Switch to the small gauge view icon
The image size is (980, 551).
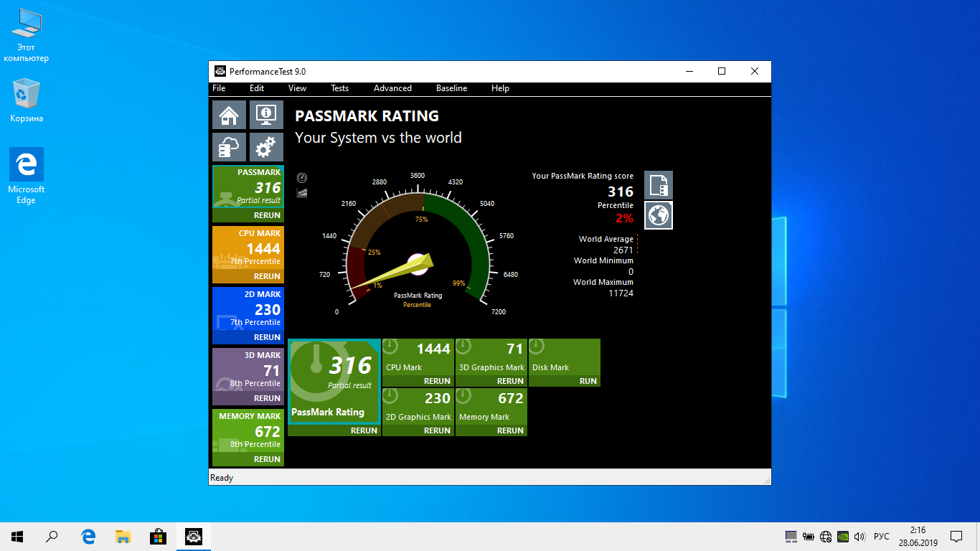point(302,178)
